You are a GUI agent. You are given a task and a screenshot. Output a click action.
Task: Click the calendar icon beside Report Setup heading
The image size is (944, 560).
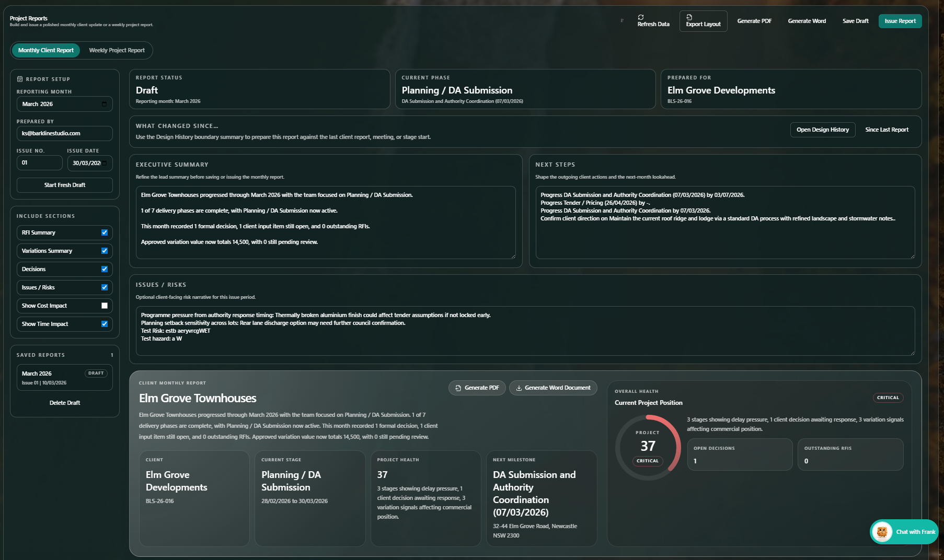coord(19,79)
